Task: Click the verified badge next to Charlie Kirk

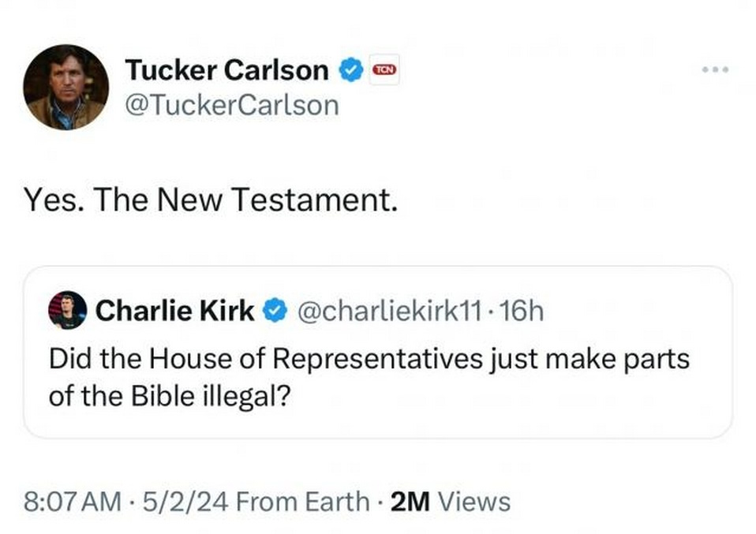Action: pos(274,312)
